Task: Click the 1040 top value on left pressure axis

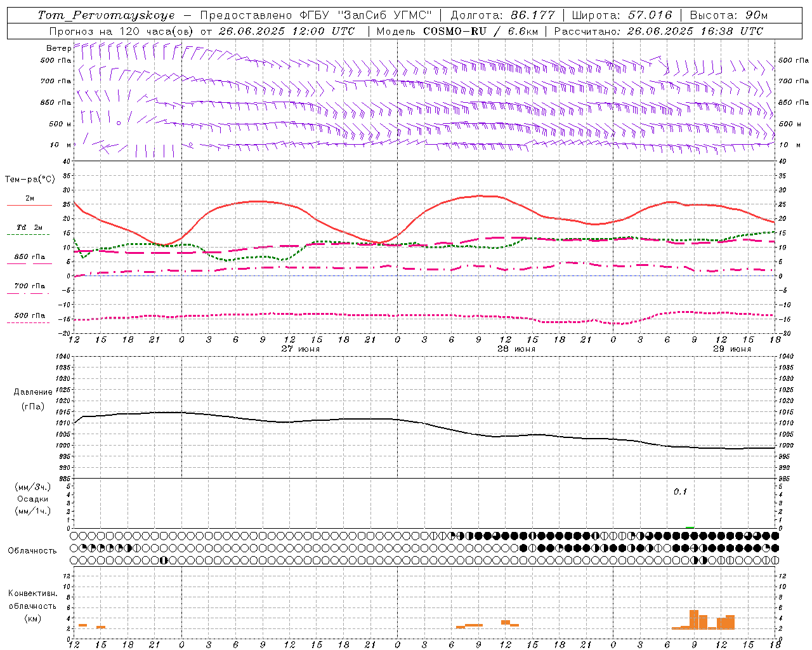Action: coord(62,357)
